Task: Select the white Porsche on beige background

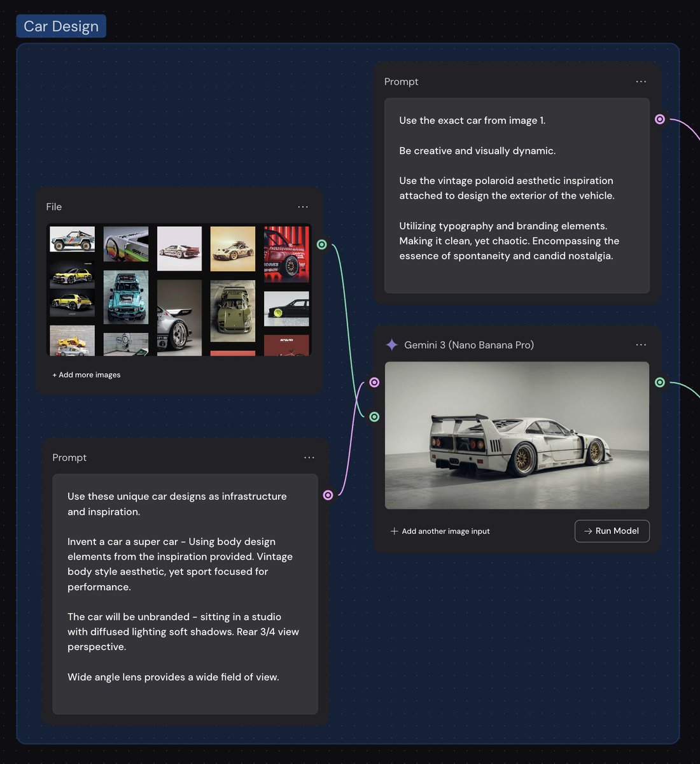Action: point(233,249)
